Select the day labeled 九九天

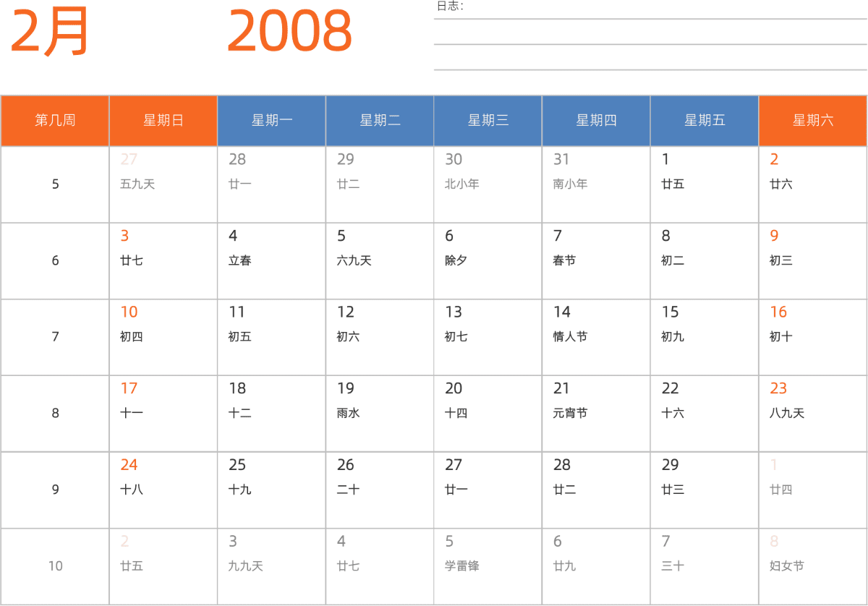point(272,566)
